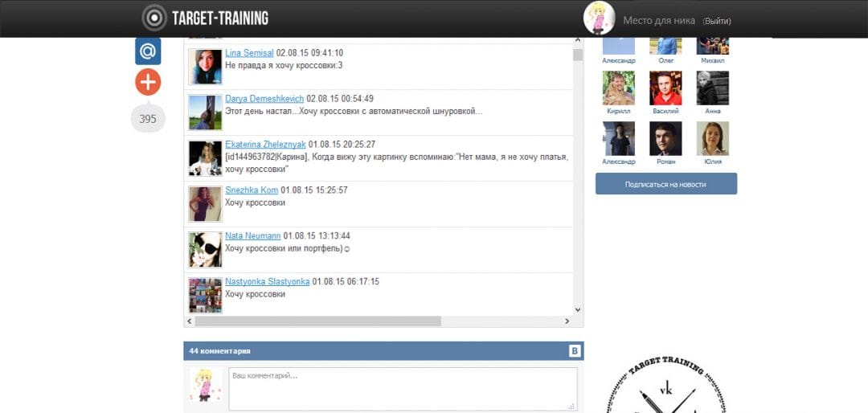Click Ekaterina Zheleznyak's avatar thumbnail
Image resolution: width=868 pixels, height=413 pixels.
(x=206, y=158)
